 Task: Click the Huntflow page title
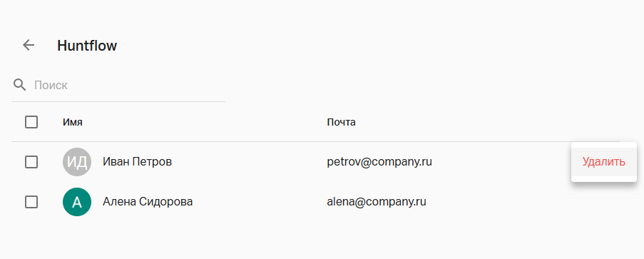[87, 45]
